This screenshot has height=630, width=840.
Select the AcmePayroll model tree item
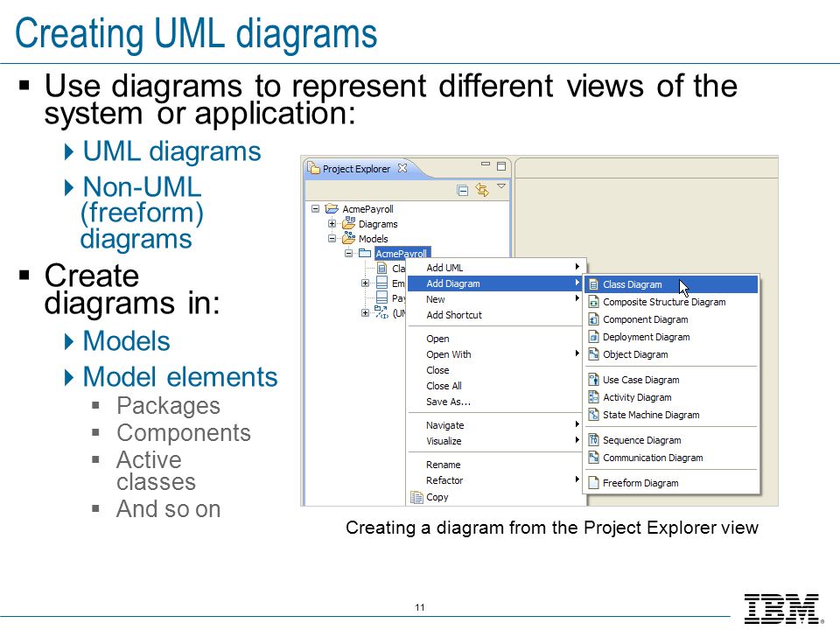point(402,254)
